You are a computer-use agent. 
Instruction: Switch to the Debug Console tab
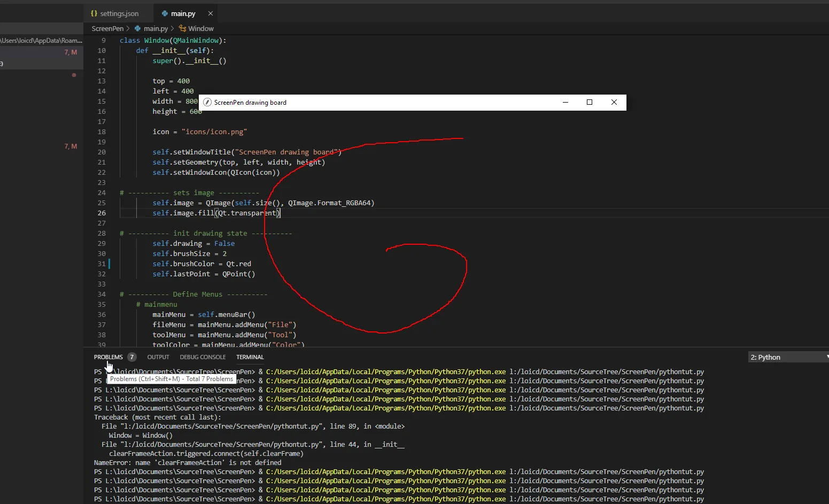(x=203, y=357)
